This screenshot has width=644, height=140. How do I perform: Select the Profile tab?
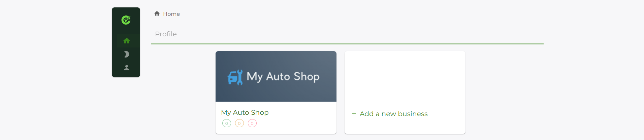[x=166, y=34]
